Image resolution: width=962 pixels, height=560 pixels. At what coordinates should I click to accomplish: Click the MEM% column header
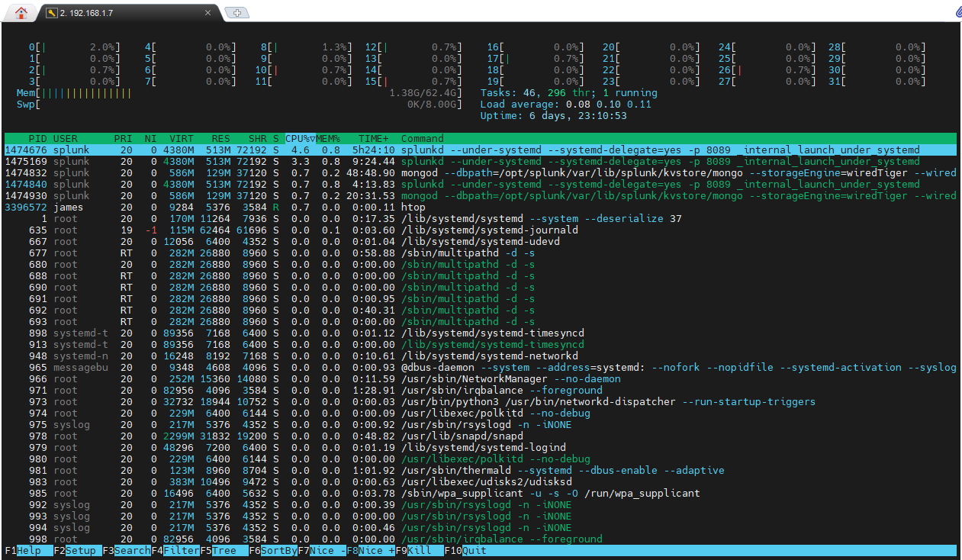tap(328, 139)
